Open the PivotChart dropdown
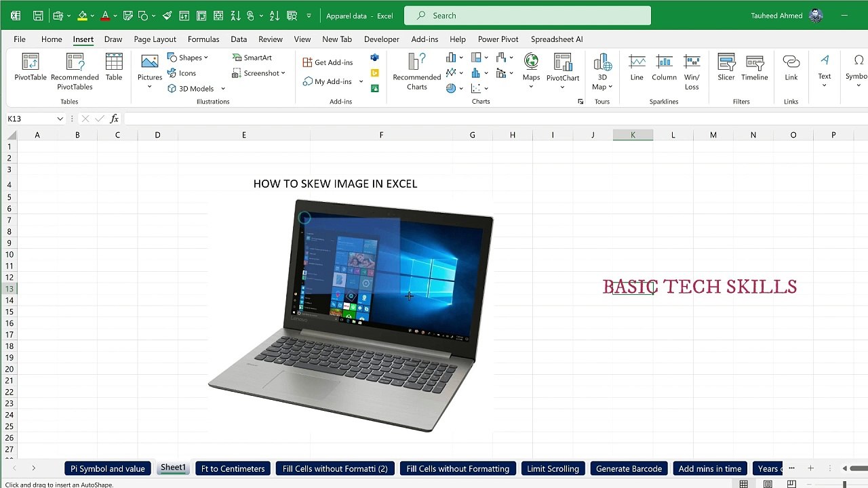The height and width of the screenshot is (488, 868). tap(562, 87)
